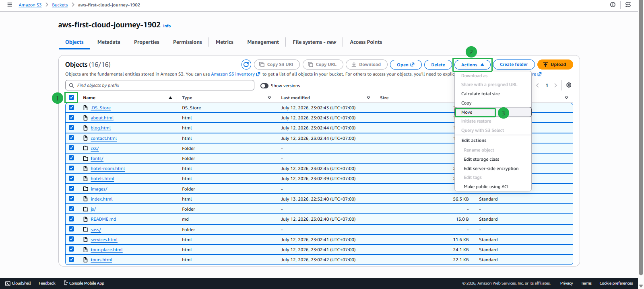Uncheck the .DS_Store row checkbox
This screenshot has width=644, height=289.
point(71,108)
